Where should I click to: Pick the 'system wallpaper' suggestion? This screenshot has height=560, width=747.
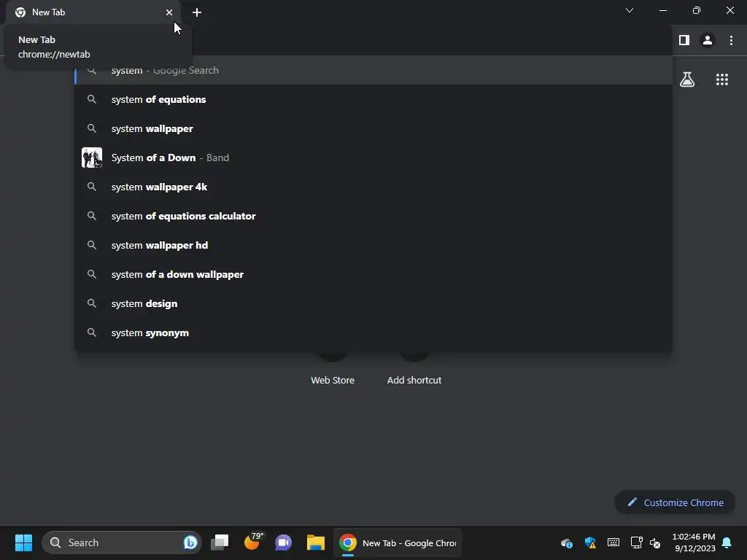(373, 128)
